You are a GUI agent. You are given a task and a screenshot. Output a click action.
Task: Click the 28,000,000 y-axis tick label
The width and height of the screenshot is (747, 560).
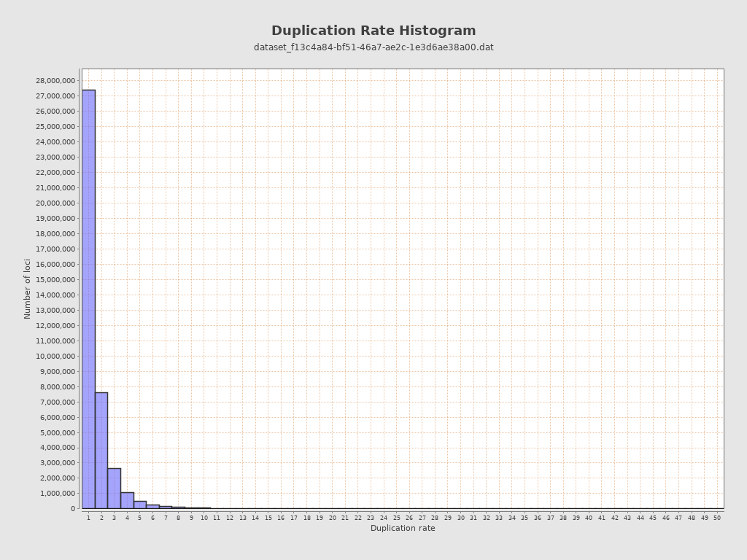pos(55,81)
